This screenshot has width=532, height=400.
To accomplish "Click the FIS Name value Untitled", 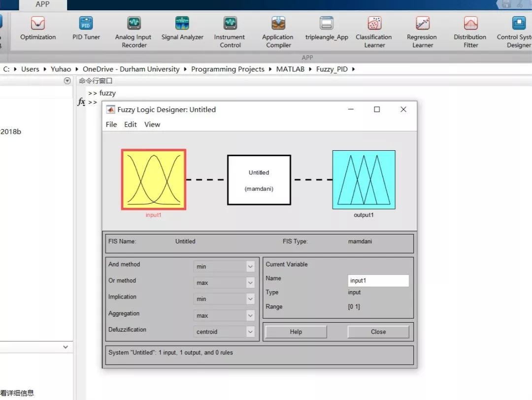I will point(185,241).
